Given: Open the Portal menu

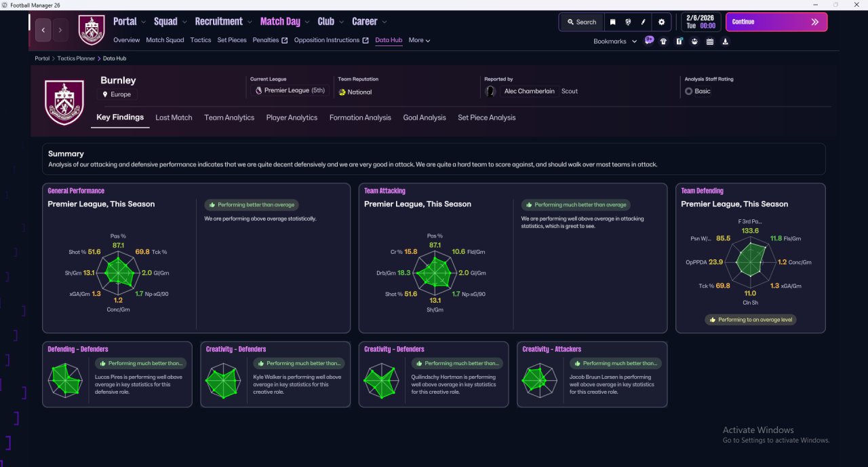Looking at the screenshot, I should click(130, 22).
